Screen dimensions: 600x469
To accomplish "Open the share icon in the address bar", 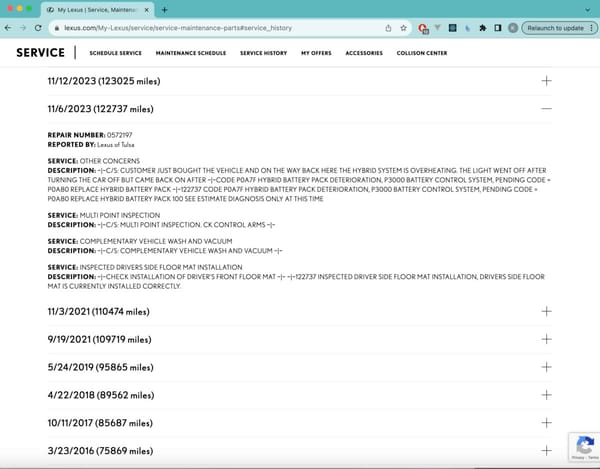I will pos(388,28).
